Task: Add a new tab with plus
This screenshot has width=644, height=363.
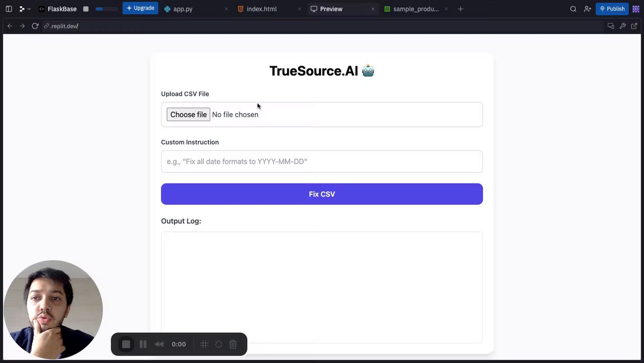Action: pyautogui.click(x=460, y=9)
